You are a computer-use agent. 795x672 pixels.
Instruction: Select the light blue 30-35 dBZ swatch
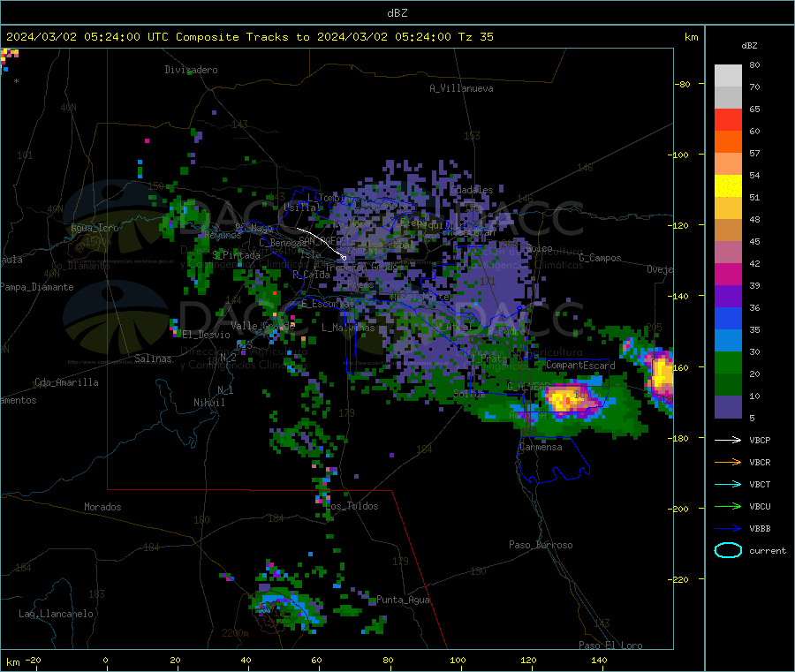coord(728,341)
